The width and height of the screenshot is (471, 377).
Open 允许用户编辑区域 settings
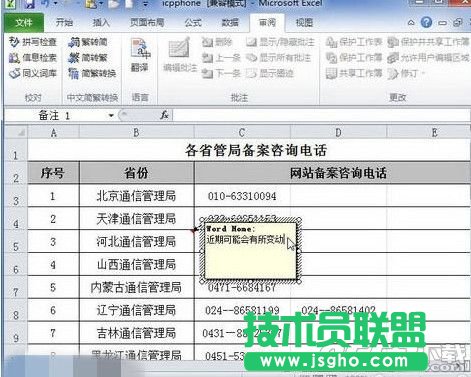tap(428, 58)
